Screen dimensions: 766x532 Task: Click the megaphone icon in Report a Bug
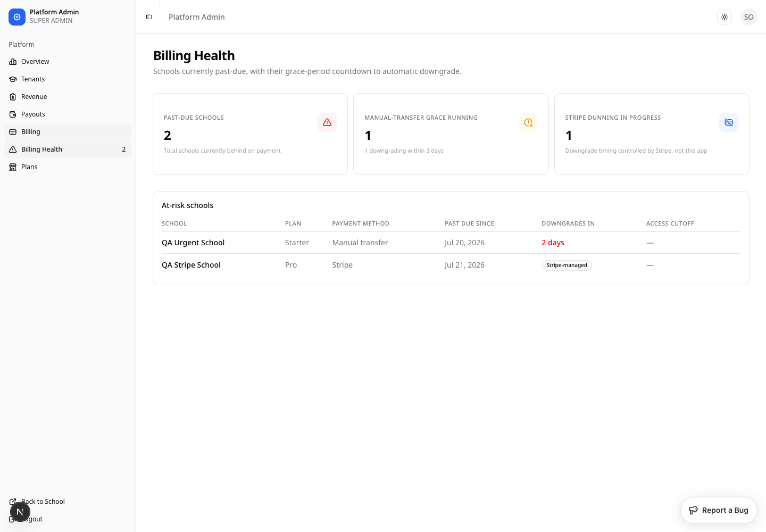pyautogui.click(x=694, y=510)
